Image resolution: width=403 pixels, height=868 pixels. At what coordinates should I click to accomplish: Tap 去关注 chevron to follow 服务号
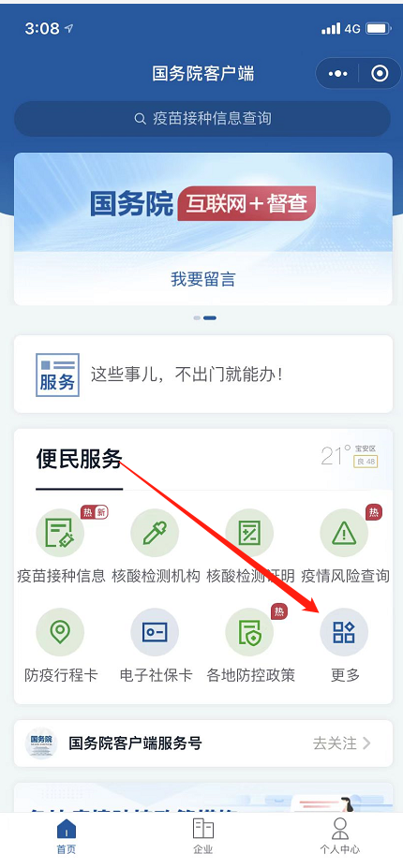342,743
